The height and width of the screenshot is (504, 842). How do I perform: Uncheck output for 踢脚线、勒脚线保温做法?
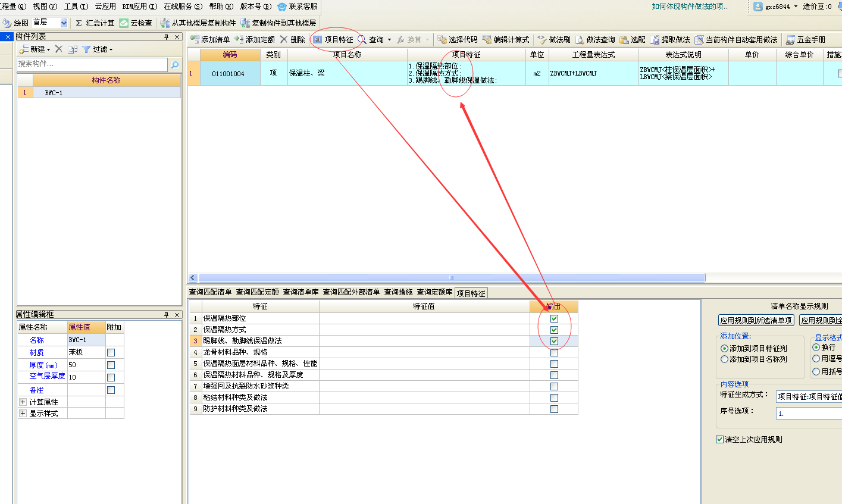pyautogui.click(x=554, y=341)
